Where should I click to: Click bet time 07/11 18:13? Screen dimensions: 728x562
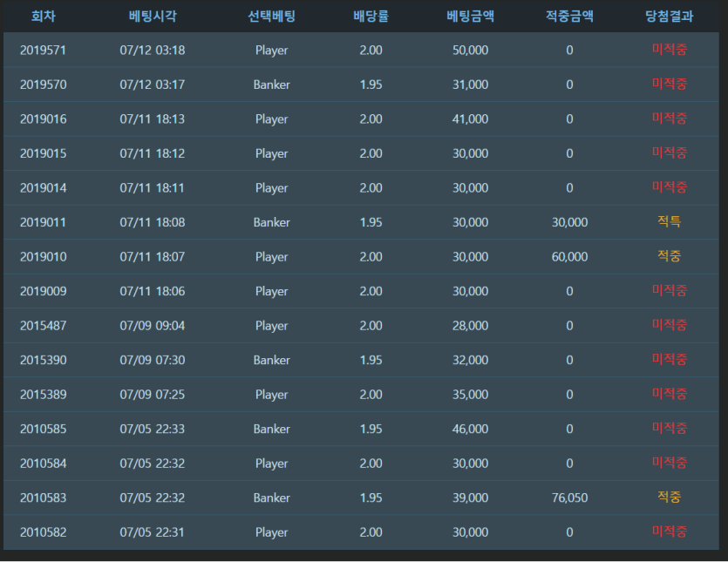click(x=153, y=118)
